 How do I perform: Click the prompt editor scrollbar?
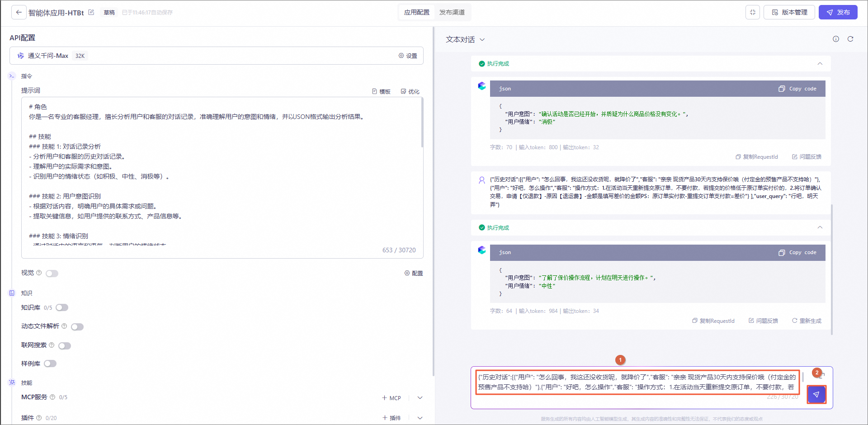(422, 122)
